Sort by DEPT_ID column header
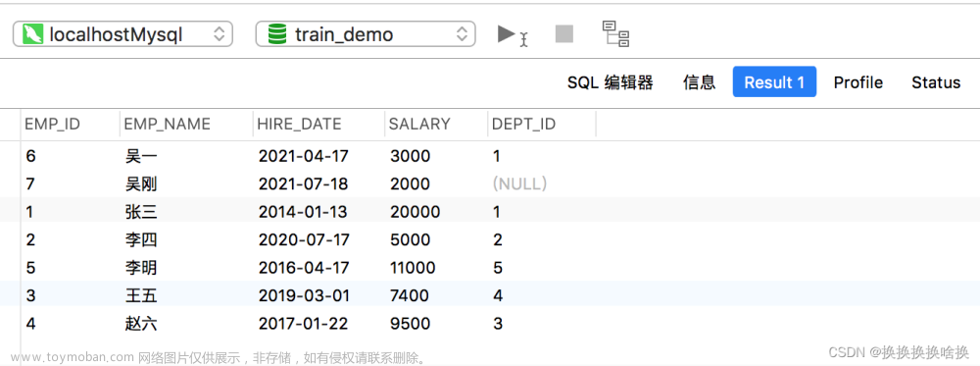 pyautogui.click(x=523, y=124)
